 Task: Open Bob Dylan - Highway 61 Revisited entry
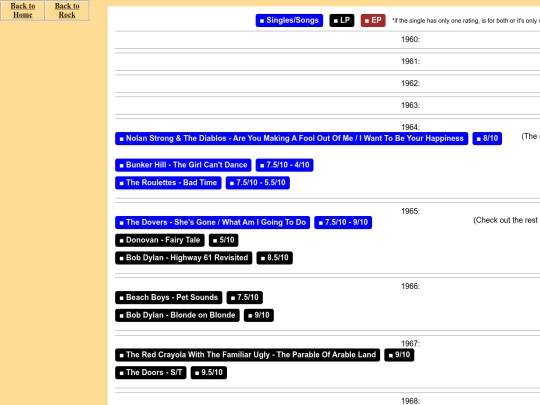click(x=184, y=258)
